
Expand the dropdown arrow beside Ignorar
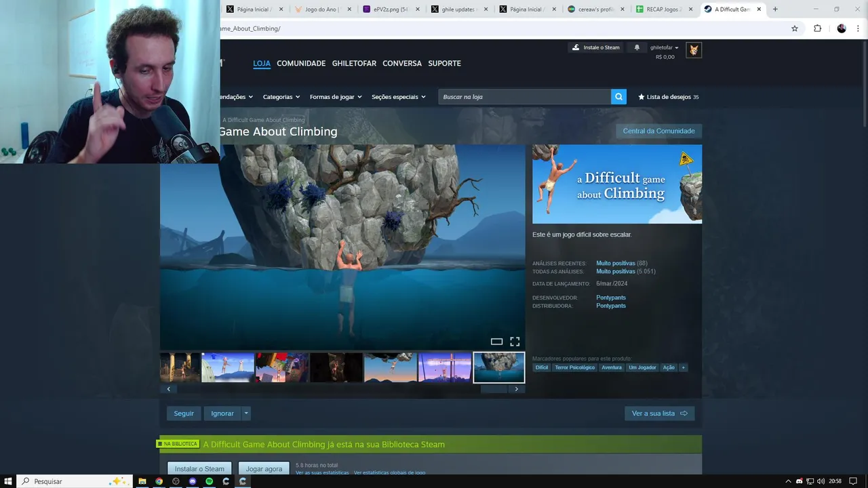click(x=246, y=413)
